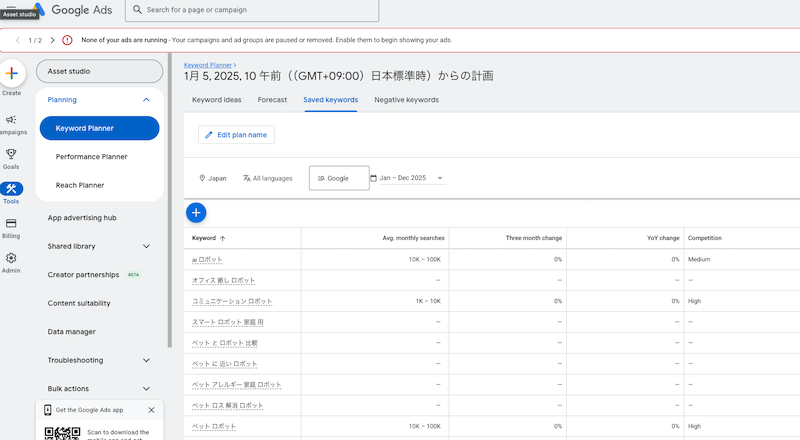Click Medium competition value
Screen dimensions: 800x440
(699, 259)
